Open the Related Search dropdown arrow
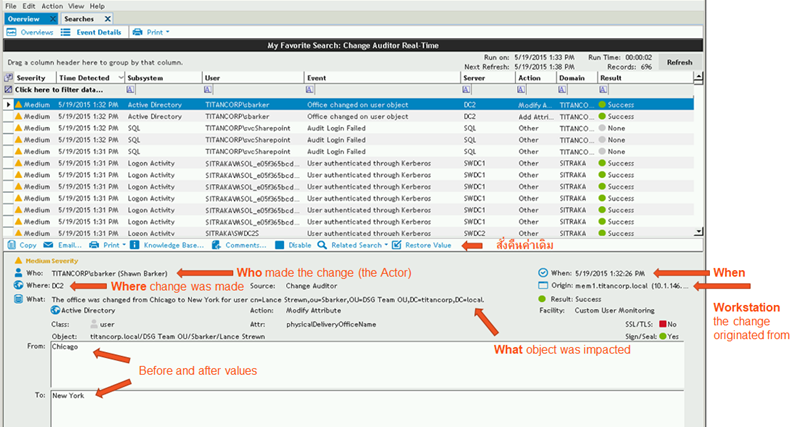Screen dimensions: 800x427 (x=386, y=245)
